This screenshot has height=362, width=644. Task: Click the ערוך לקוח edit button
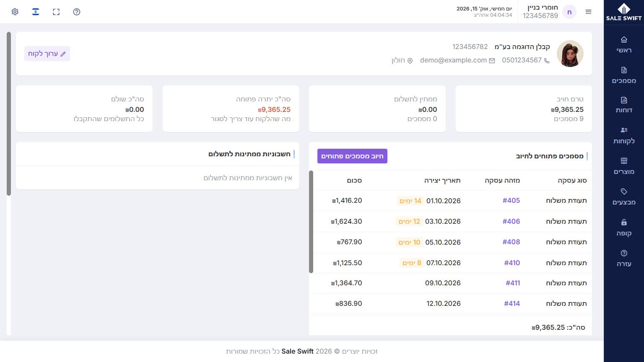click(47, 54)
